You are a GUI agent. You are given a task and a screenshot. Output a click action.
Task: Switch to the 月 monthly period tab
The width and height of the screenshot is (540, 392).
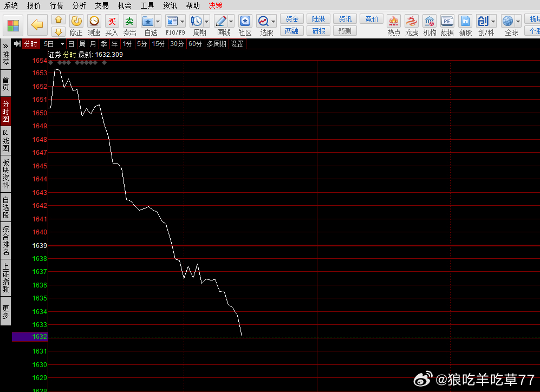click(93, 44)
